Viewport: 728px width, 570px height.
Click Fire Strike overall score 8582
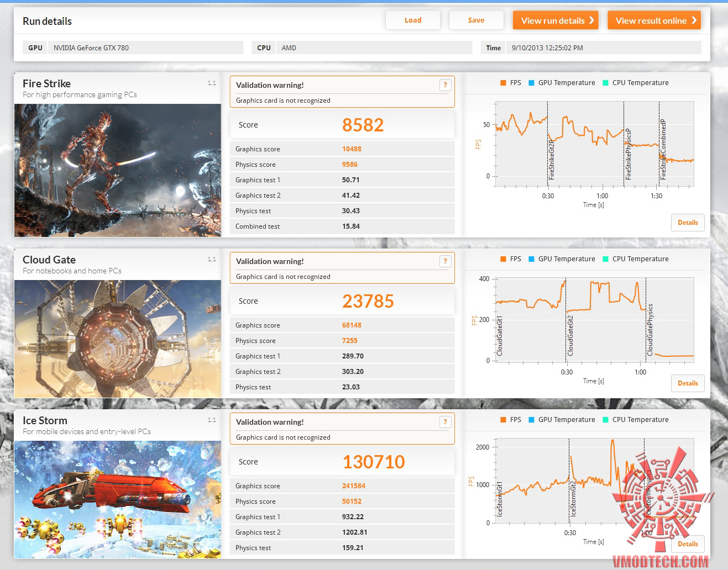click(x=363, y=125)
